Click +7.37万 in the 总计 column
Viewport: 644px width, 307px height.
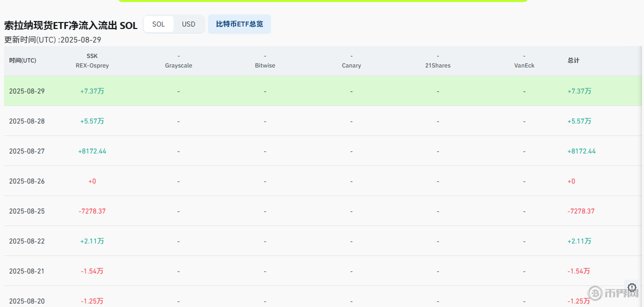(579, 91)
